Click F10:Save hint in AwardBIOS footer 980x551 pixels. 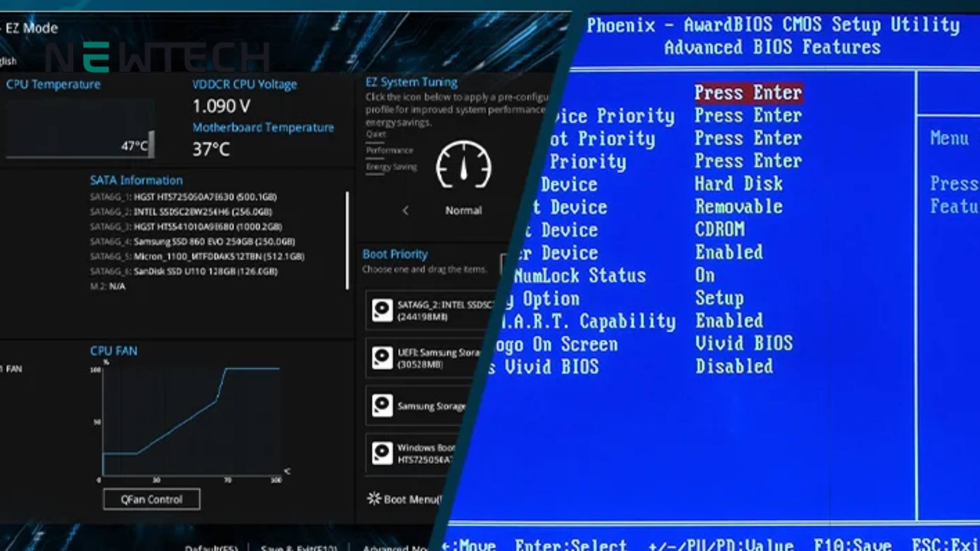point(852,545)
